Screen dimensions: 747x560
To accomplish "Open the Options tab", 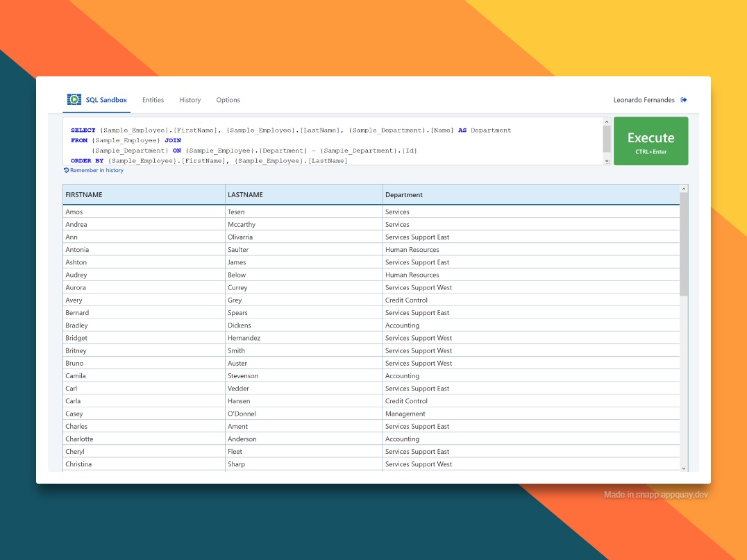I will pyautogui.click(x=228, y=99).
